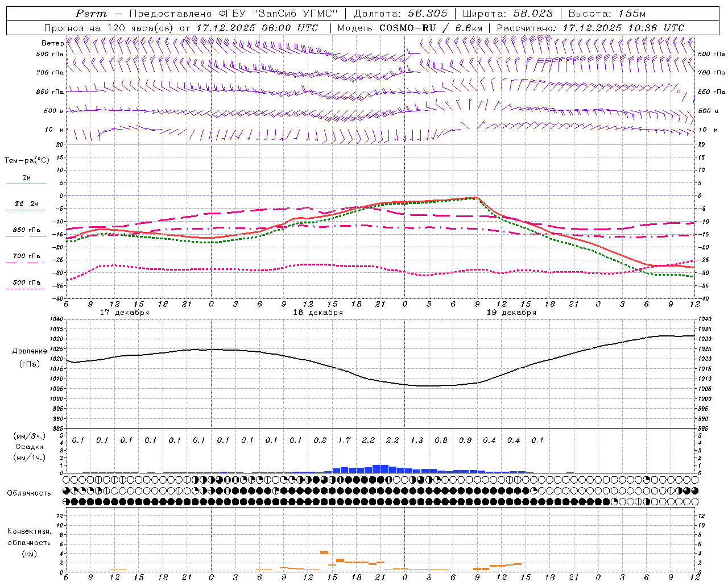The image size is (728, 582).
Task: Click the "17 декабря" date label
Action: 125,313
